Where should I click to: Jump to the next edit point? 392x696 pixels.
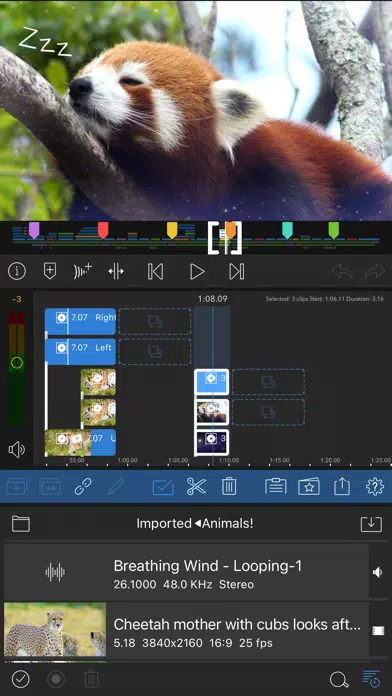237,271
